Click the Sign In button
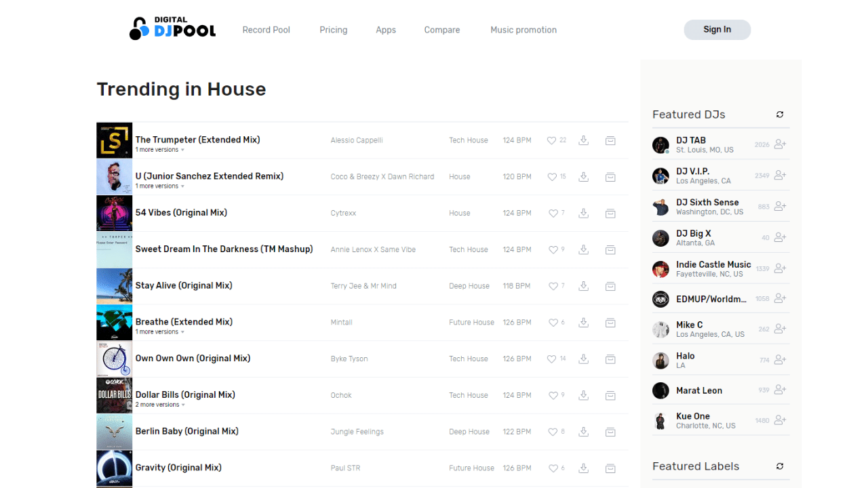 pyautogui.click(x=717, y=29)
